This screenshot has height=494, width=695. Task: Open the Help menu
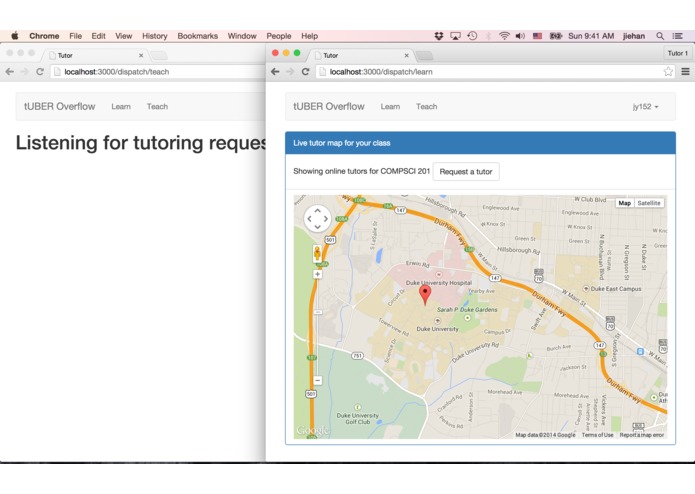point(309,36)
